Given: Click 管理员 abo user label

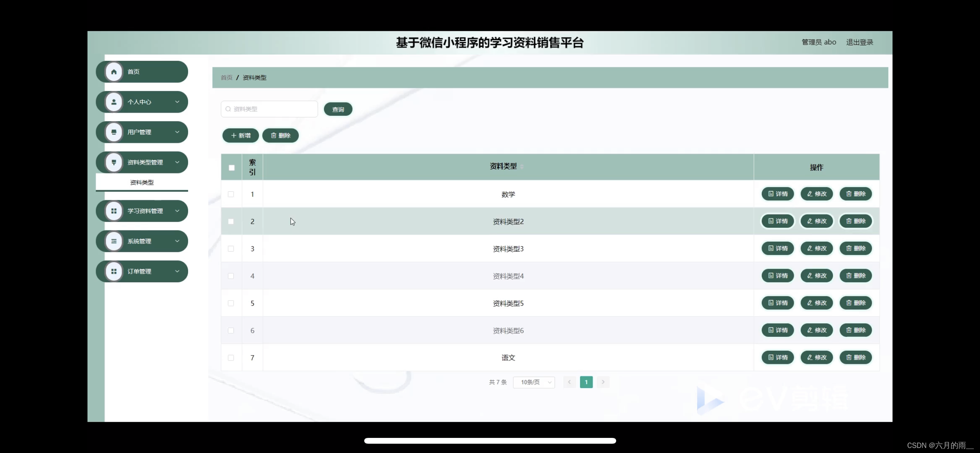Looking at the screenshot, I should pos(819,42).
